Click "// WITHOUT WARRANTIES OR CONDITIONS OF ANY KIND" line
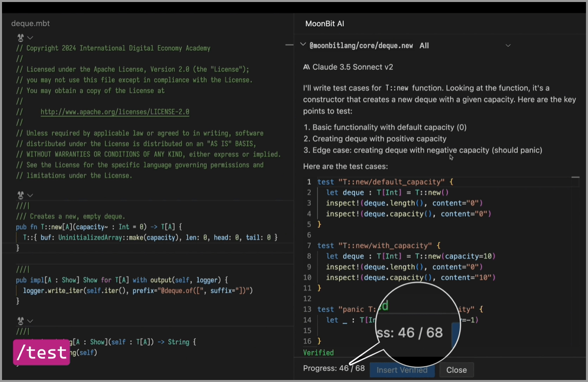Viewport: 588px width, 382px height. [x=149, y=154]
